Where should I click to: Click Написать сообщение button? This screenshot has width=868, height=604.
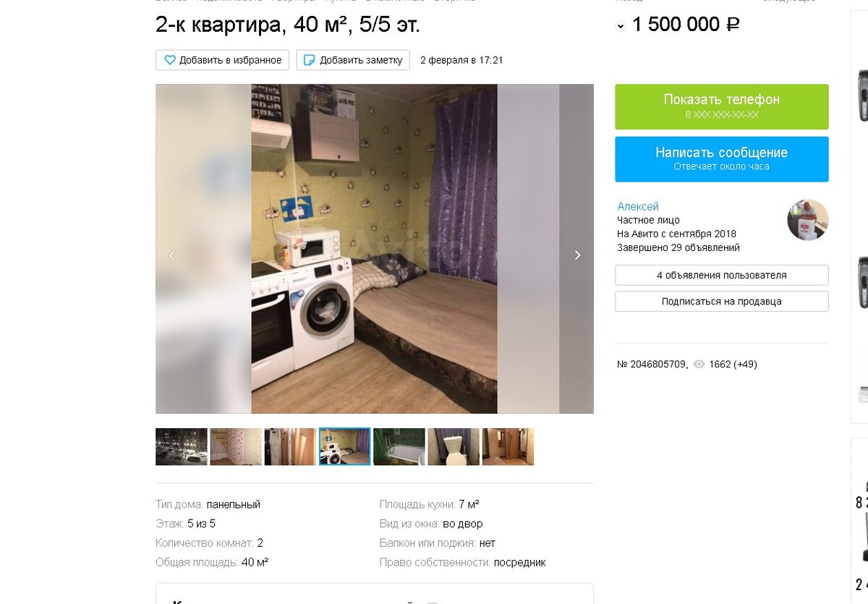pyautogui.click(x=722, y=159)
